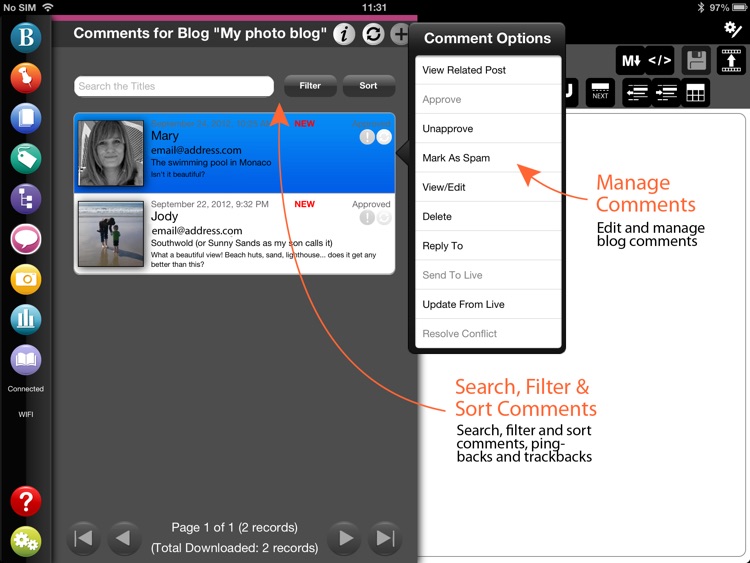Go to first page of comments
Screen dimensions: 750x563
tap(83, 538)
